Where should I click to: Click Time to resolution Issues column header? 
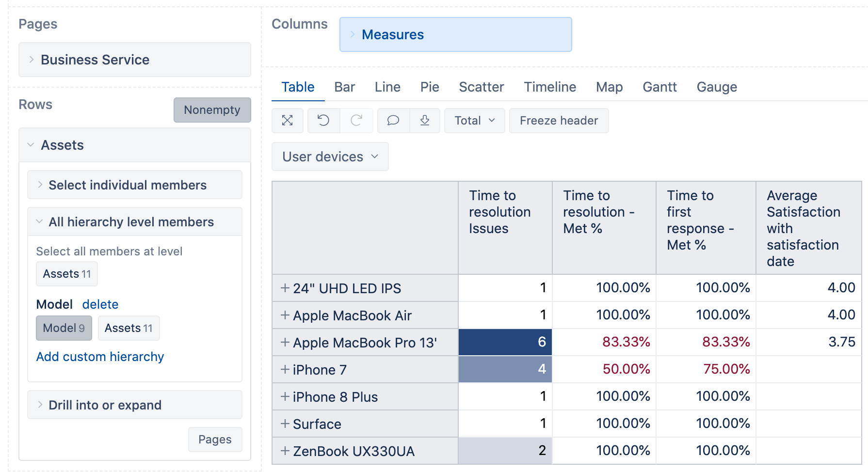click(505, 228)
